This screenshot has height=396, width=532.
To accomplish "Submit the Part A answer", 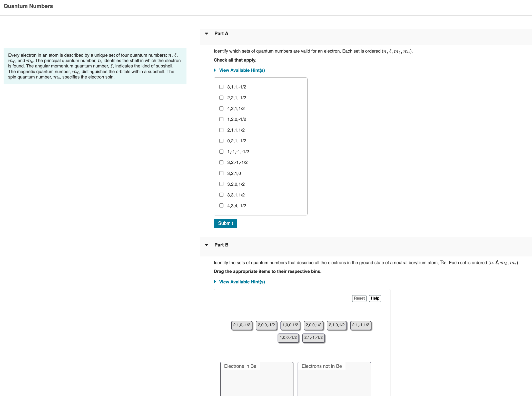I will pos(225,223).
